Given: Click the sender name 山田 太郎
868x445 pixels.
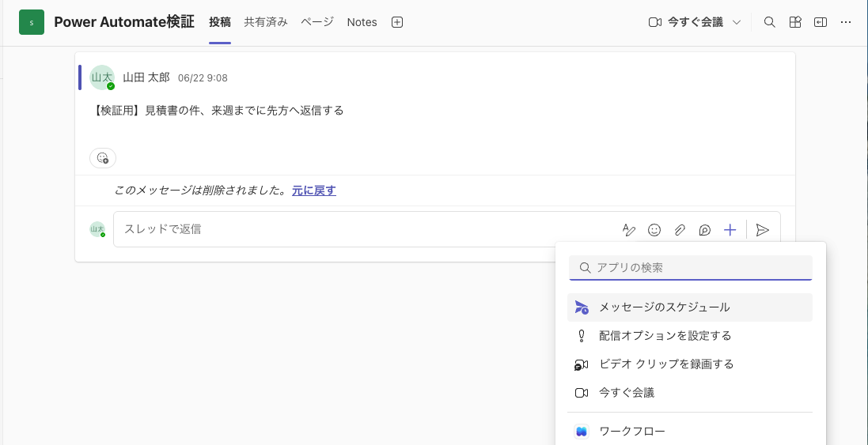Looking at the screenshot, I should click(x=146, y=77).
